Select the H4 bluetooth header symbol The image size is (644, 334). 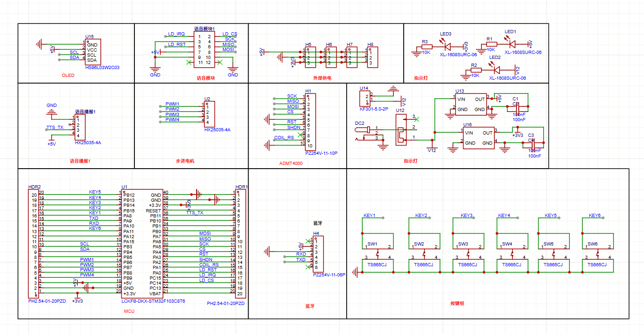[318, 254]
